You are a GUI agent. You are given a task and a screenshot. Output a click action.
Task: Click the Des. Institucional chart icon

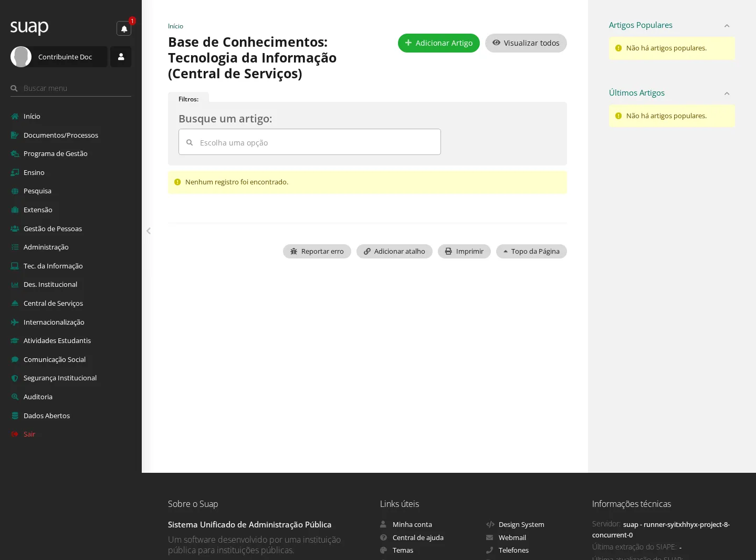15,284
